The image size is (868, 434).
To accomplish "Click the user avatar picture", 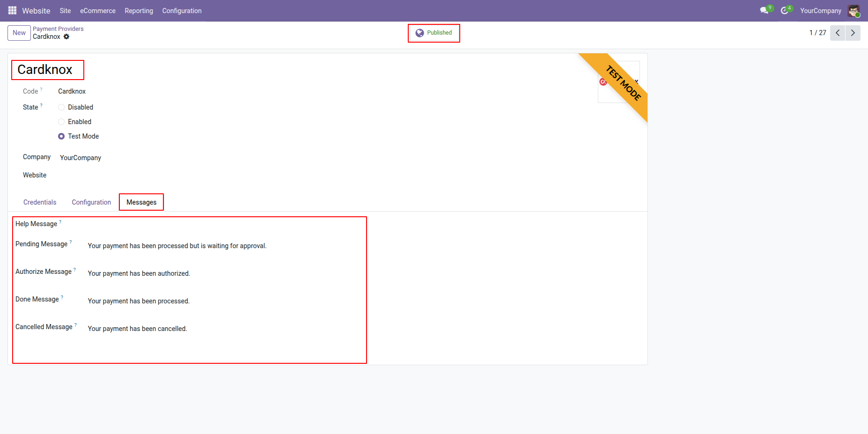I will pos(853,10).
